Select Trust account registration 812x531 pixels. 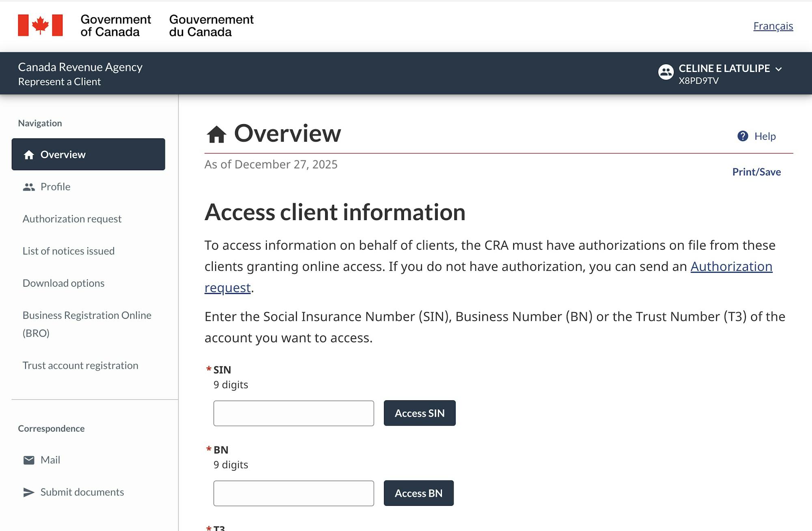pos(80,365)
